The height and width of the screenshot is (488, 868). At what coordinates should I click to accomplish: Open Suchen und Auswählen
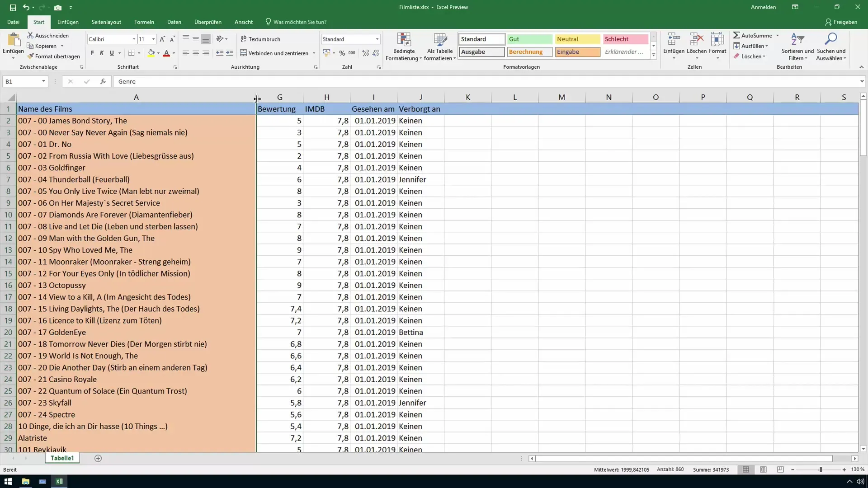pos(831,47)
